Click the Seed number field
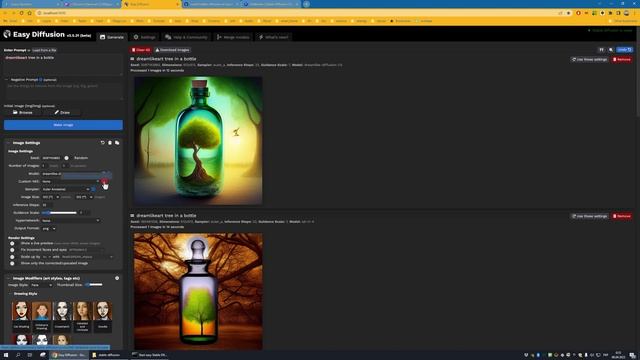This screenshot has height=360, width=640. [x=52, y=158]
